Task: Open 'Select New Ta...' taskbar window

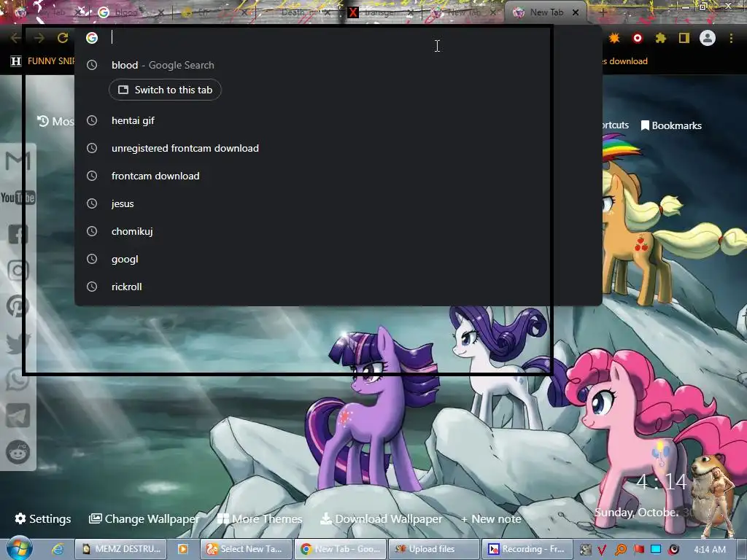Action: (245, 549)
